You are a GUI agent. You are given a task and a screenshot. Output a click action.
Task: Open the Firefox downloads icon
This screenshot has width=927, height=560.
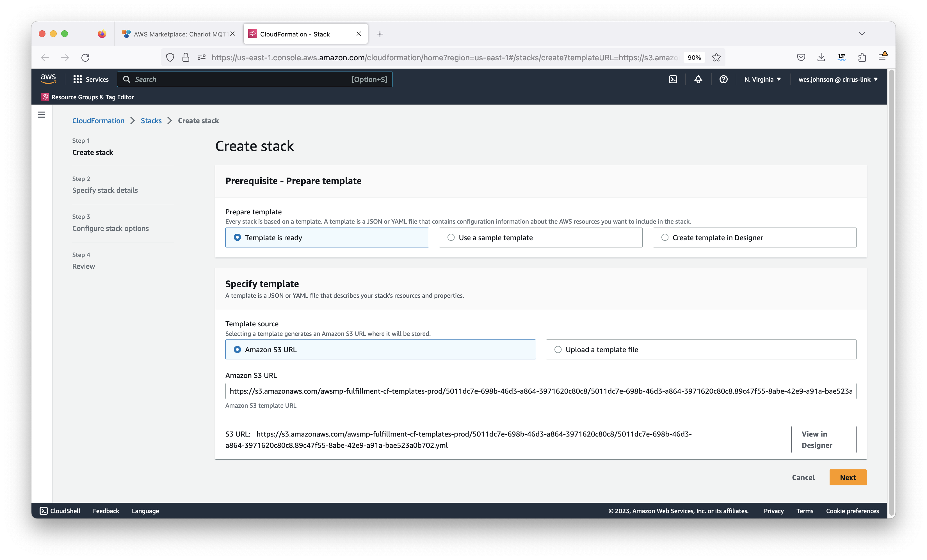pyautogui.click(x=821, y=57)
